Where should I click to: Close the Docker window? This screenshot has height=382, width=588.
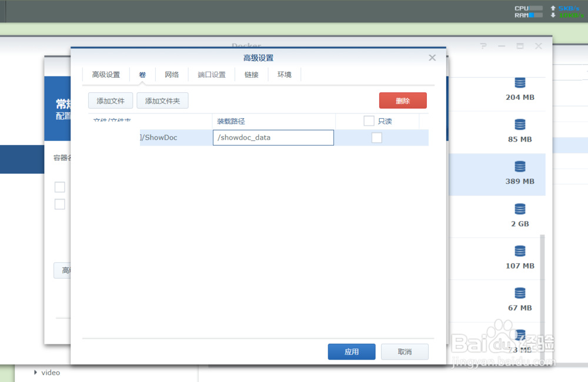(x=539, y=46)
